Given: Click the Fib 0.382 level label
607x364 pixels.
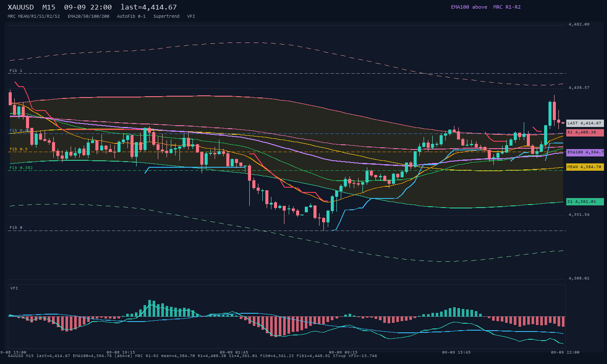Looking at the screenshot, I should (x=21, y=168).
